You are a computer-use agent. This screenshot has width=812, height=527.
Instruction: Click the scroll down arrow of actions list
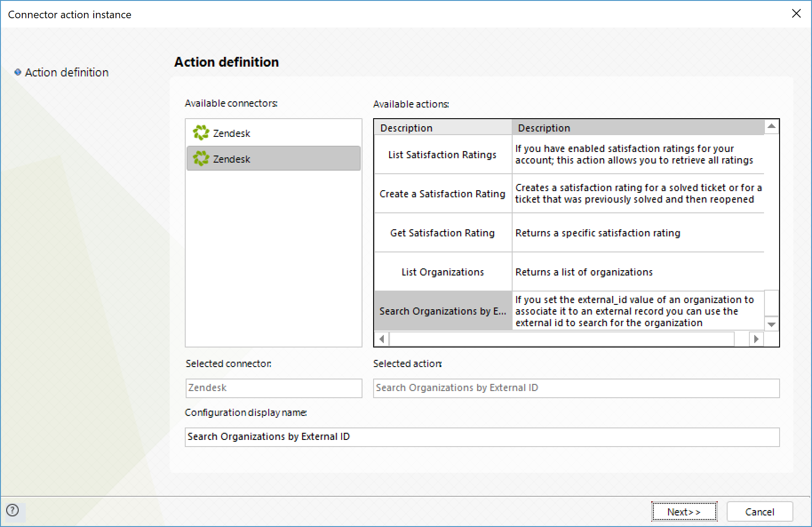tap(772, 324)
